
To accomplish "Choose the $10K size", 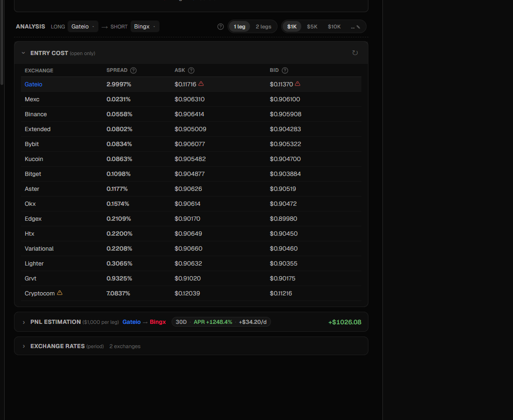I will tap(334, 27).
